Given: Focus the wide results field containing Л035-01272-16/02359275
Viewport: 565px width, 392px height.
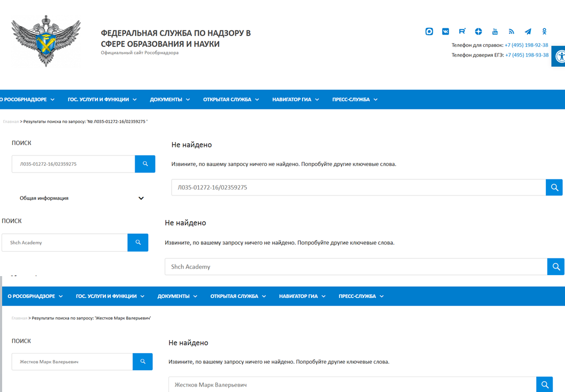Looking at the screenshot, I should click(x=359, y=187).
